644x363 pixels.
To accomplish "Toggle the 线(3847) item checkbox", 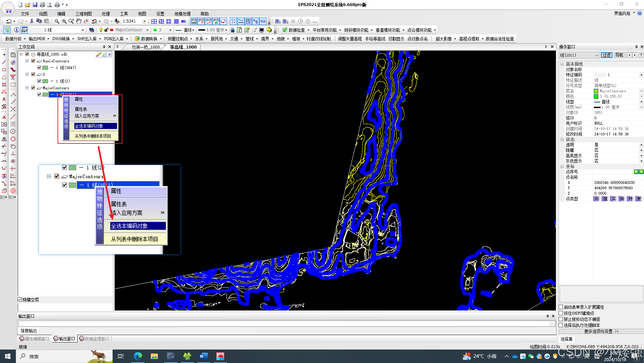I will tap(39, 68).
